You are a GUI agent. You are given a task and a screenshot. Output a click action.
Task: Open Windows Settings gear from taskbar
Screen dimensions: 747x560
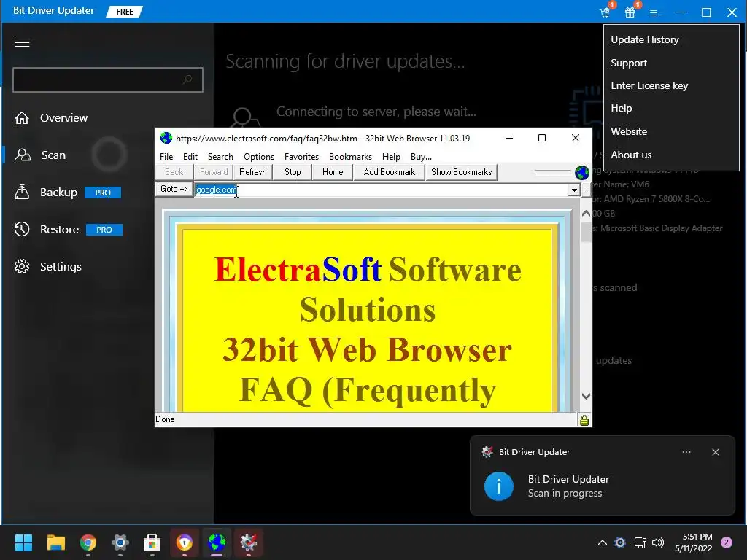click(120, 542)
